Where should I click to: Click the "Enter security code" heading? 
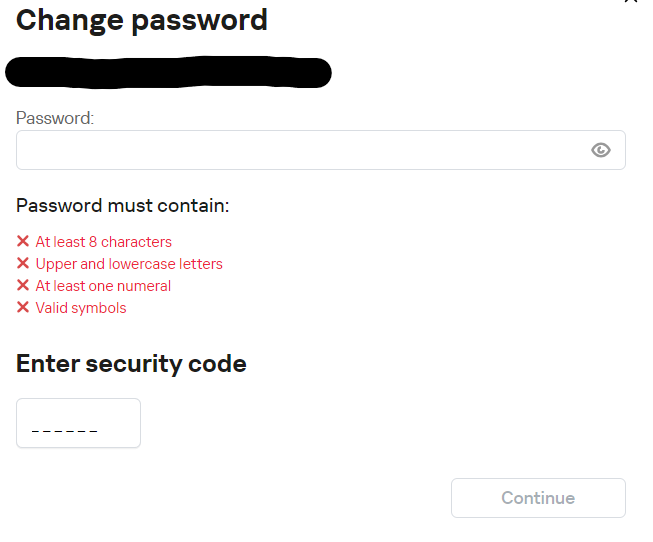click(131, 363)
